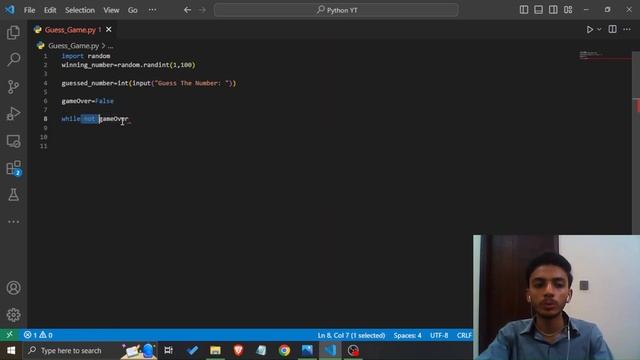Viewport: 640px width, 360px height.
Task: Show problems from errors and warnings indicator
Action: click(x=38, y=335)
